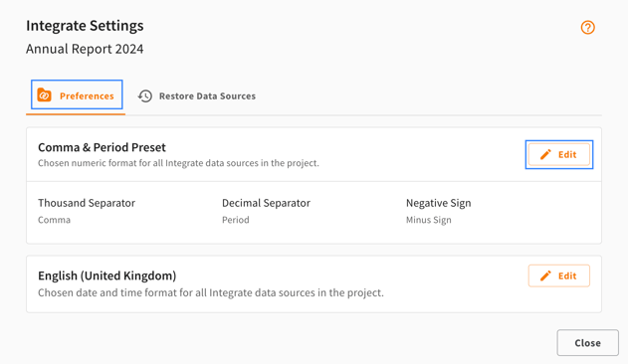The width and height of the screenshot is (628, 364).
Task: Click the history clock icon for Restore Data Sources
Action: click(145, 96)
